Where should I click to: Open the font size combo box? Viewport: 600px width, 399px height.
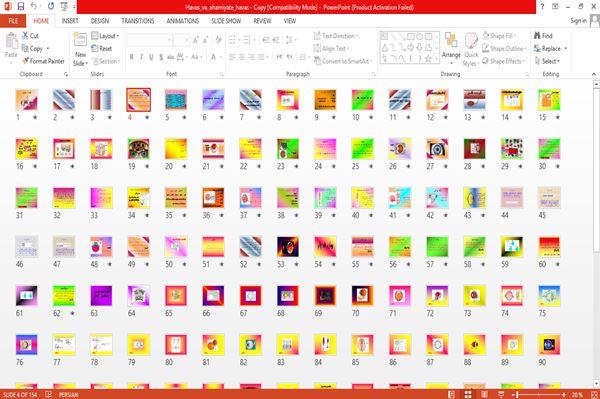[x=181, y=40]
